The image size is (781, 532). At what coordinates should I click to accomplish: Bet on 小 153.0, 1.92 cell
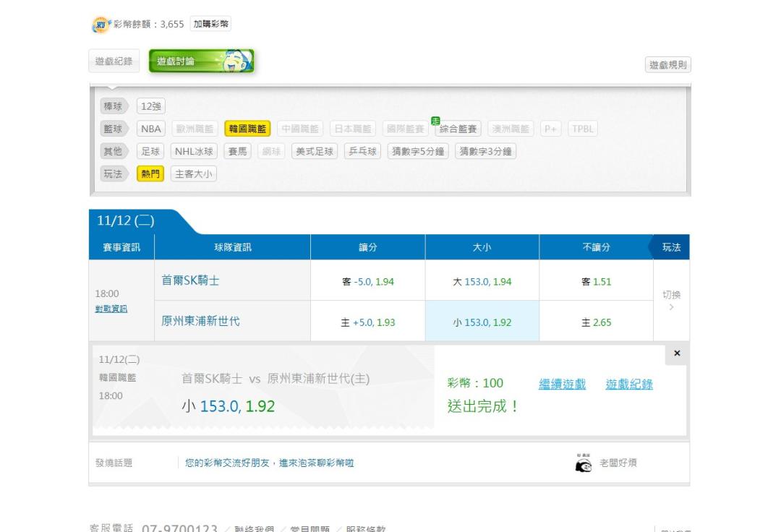pos(482,322)
